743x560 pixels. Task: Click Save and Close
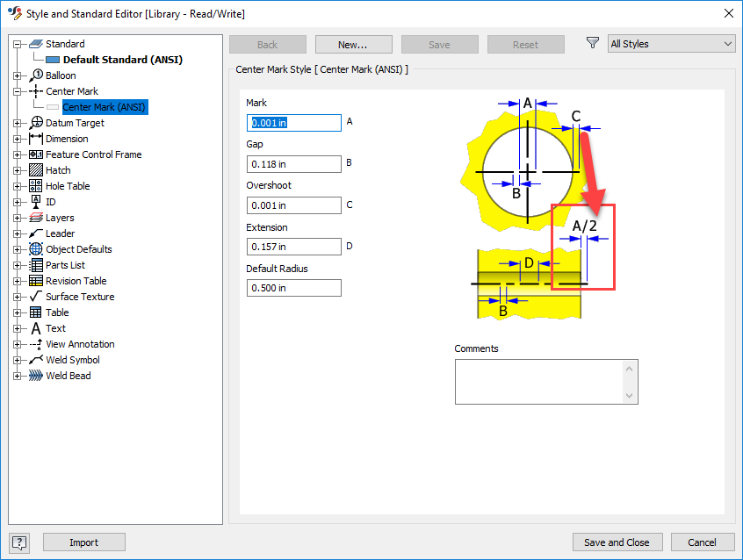617,542
